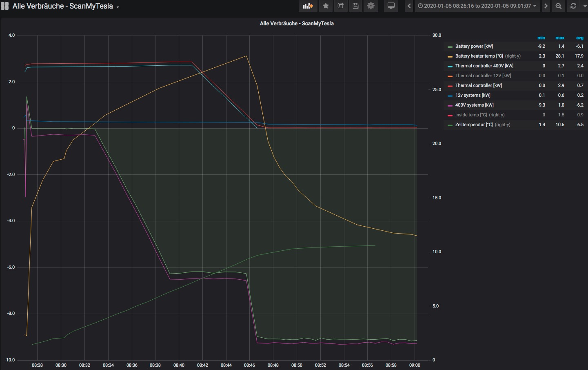Viewport: 588px width, 370px height.
Task: Click the 4.0 left axis label
Action: (11, 36)
